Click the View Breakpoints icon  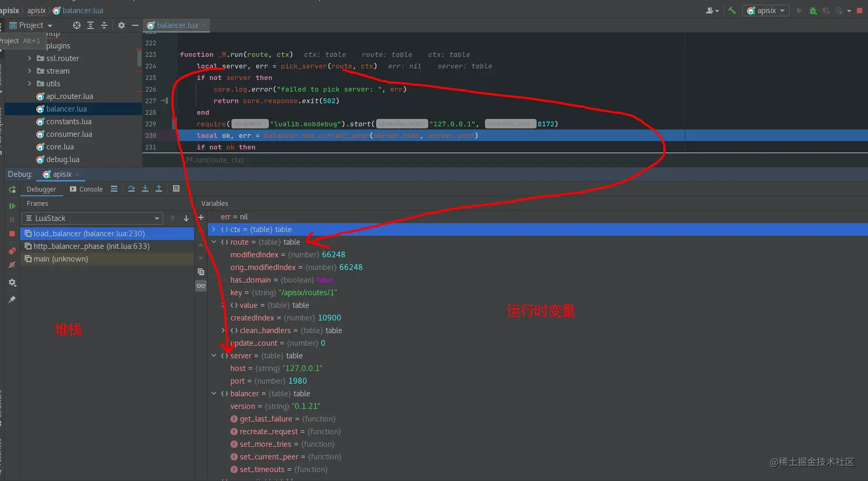(x=12, y=251)
